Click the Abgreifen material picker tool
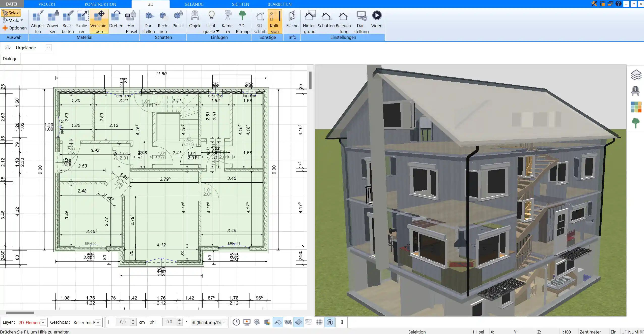644x334 pixels. pyautogui.click(x=38, y=22)
